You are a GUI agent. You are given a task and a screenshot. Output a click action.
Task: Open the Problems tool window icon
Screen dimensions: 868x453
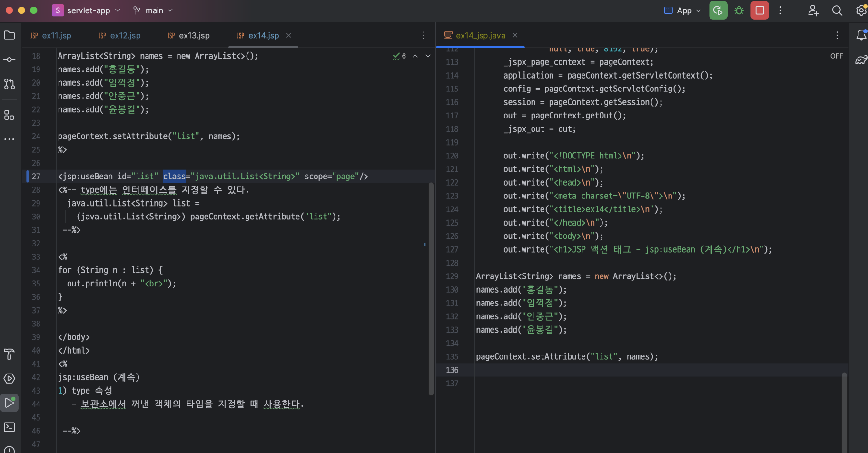(10, 449)
